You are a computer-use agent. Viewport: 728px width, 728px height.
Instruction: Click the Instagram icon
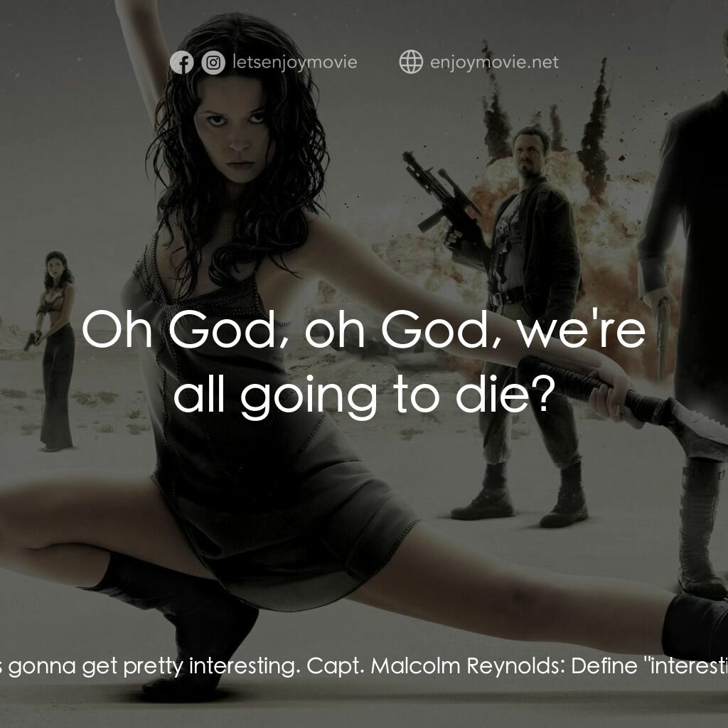click(x=213, y=63)
